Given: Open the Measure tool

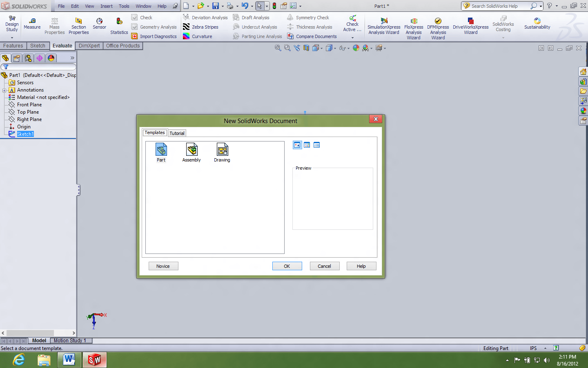Looking at the screenshot, I should point(32,23).
